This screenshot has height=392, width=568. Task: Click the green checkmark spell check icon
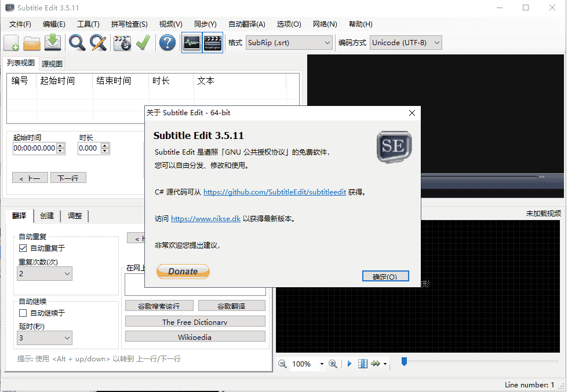tap(143, 43)
